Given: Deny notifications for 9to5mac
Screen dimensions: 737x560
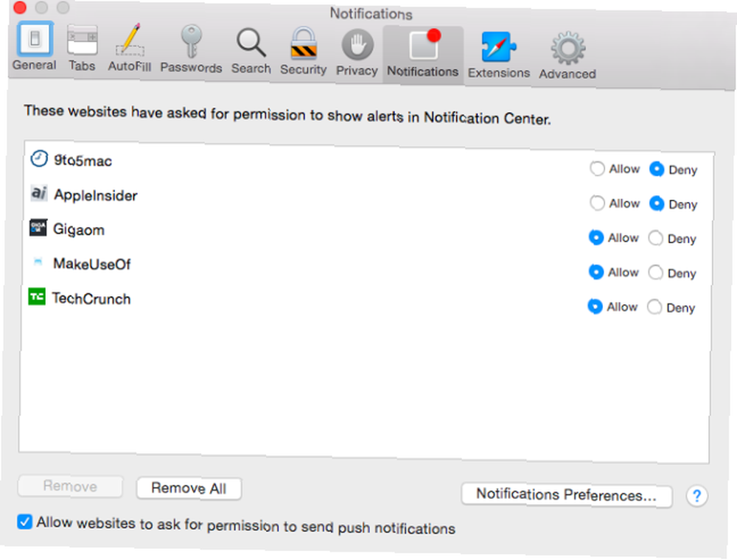Looking at the screenshot, I should 657,169.
